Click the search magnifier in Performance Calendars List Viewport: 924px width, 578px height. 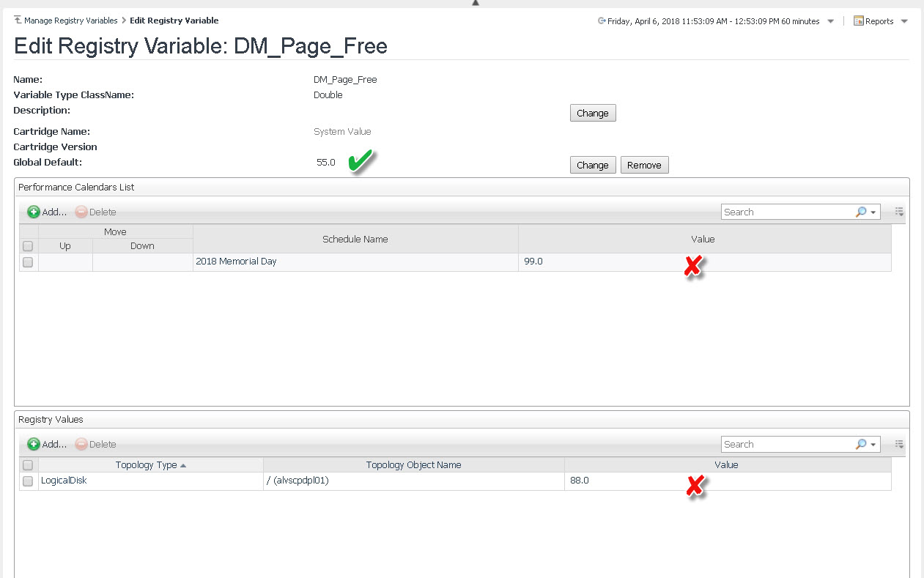861,212
